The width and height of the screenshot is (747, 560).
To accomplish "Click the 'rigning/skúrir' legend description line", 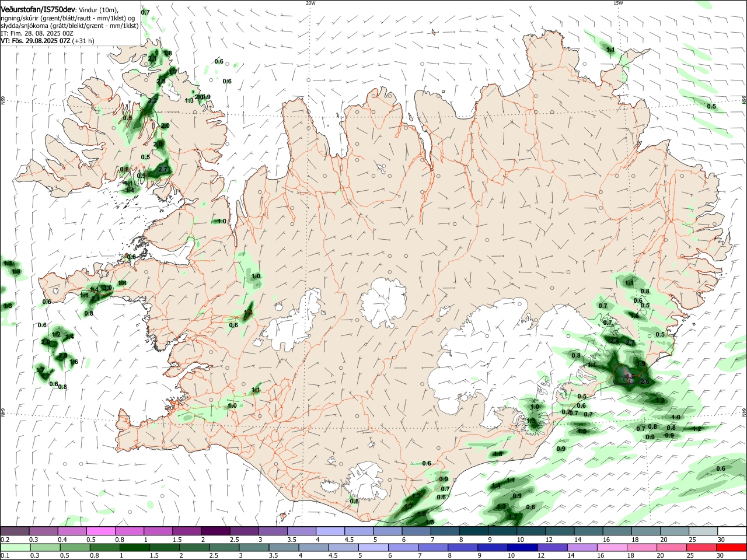I will (68, 19).
